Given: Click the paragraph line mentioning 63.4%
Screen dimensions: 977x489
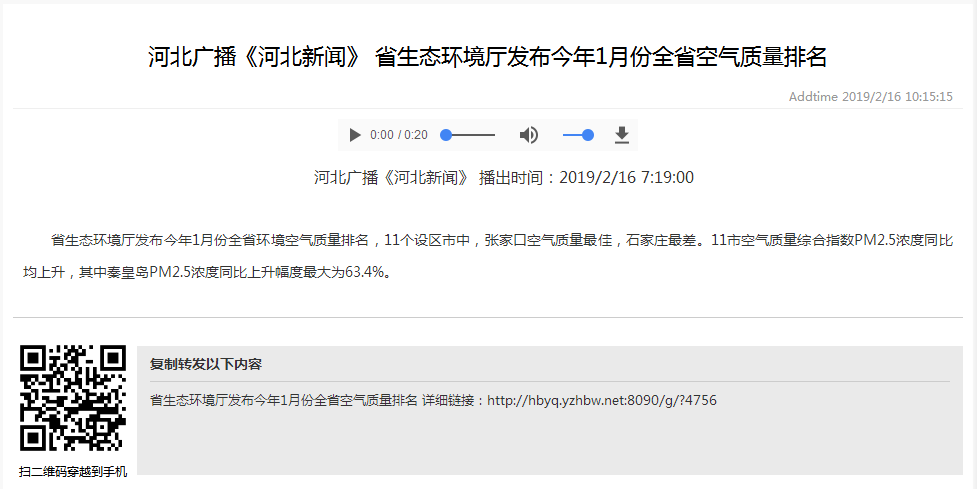Looking at the screenshot, I should [x=205, y=272].
